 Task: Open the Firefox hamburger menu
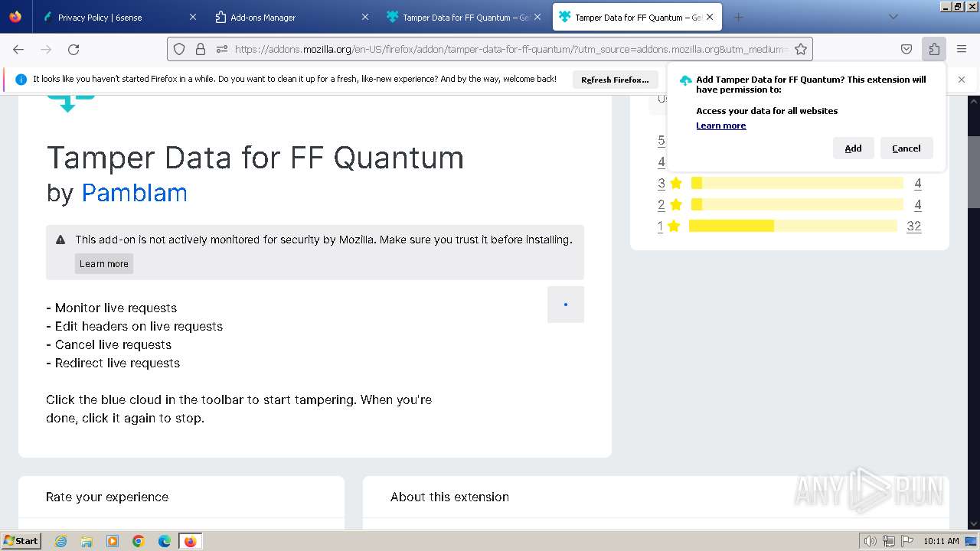(962, 49)
